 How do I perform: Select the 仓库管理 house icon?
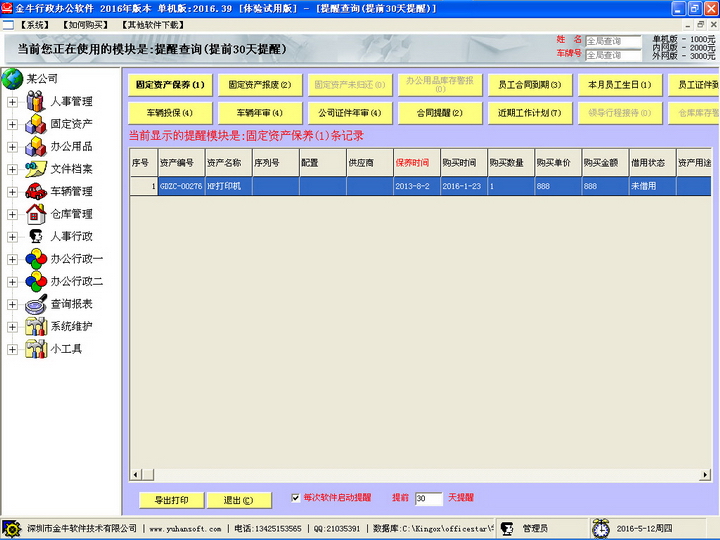[x=36, y=214]
